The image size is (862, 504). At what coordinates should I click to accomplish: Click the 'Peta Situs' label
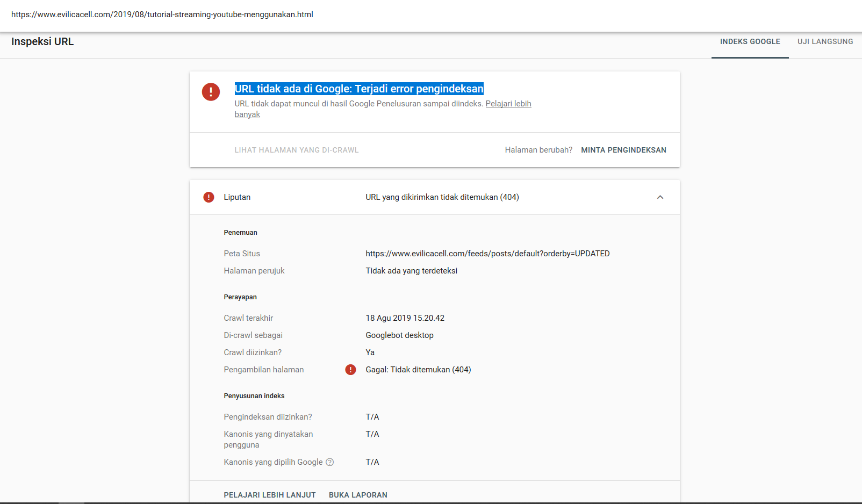click(242, 254)
